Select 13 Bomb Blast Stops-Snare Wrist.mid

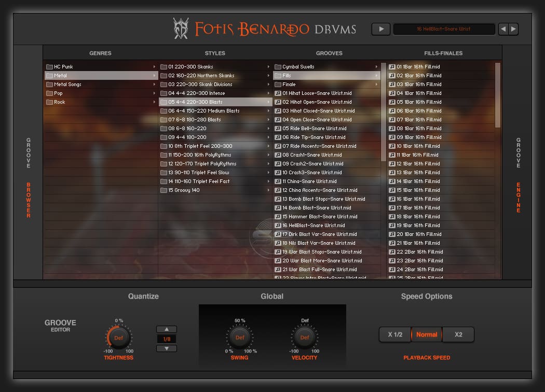pyautogui.click(x=326, y=199)
